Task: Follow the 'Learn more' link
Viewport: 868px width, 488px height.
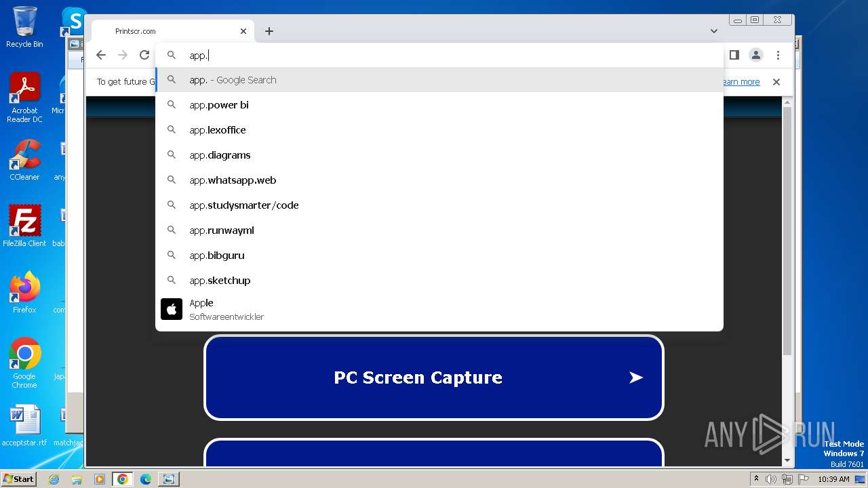Action: click(741, 82)
